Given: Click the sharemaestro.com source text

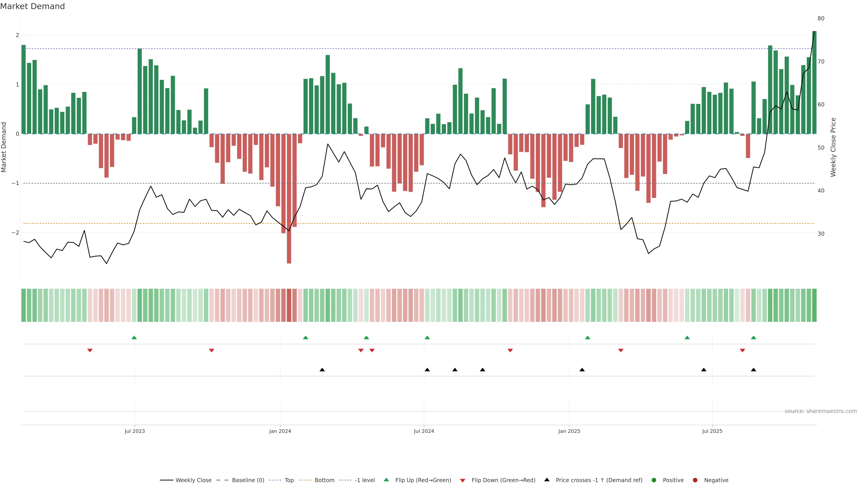Looking at the screenshot, I should pyautogui.click(x=821, y=411).
